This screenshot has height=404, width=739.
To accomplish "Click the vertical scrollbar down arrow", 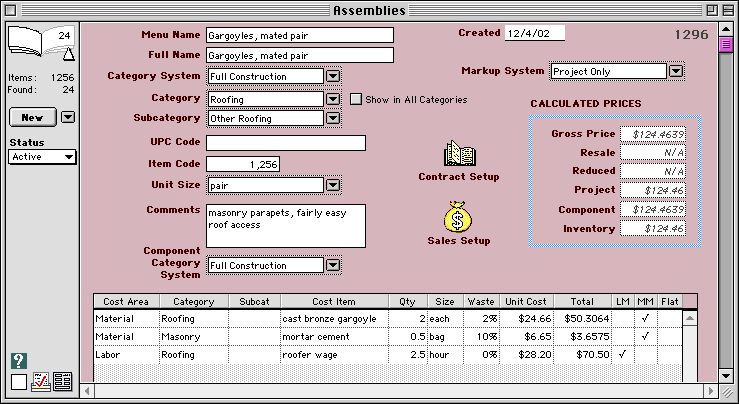I will tap(727, 376).
